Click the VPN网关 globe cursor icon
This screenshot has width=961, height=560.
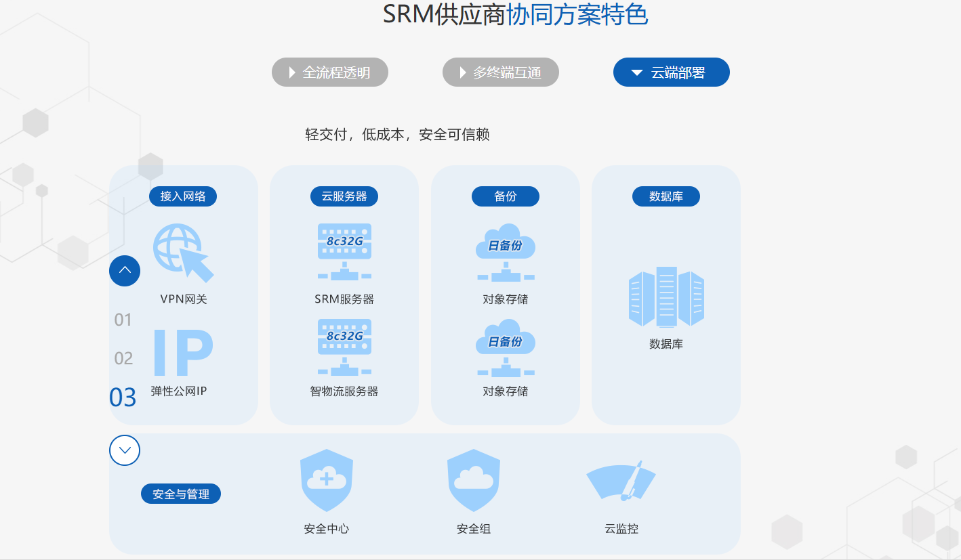point(183,253)
